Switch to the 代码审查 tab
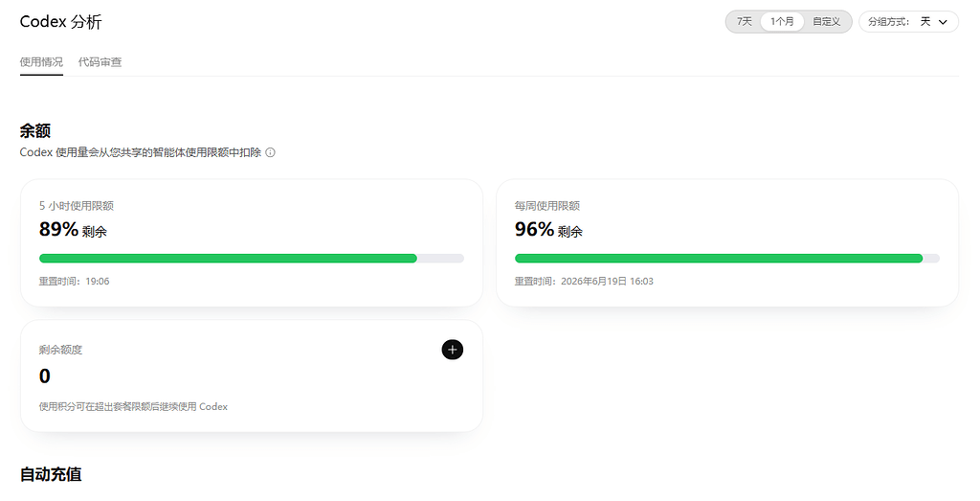Screen dimensions: 980x501 100,62
